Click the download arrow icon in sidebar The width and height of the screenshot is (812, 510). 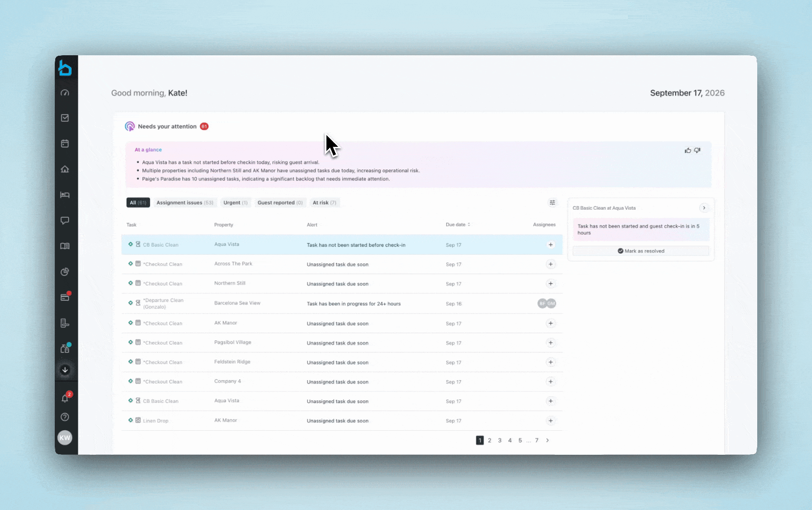point(65,370)
